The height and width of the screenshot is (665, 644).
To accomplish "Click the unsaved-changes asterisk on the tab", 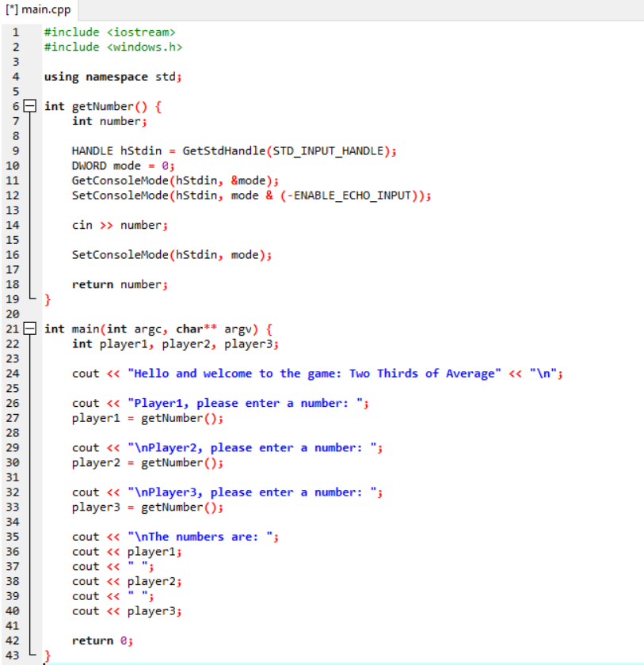I will (x=11, y=9).
